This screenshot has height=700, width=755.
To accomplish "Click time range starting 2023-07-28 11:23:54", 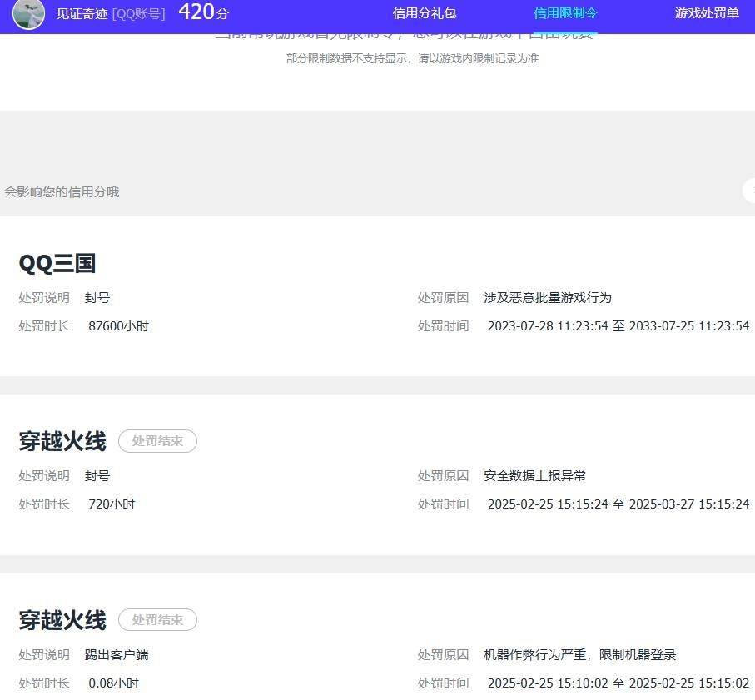I will pos(618,326).
